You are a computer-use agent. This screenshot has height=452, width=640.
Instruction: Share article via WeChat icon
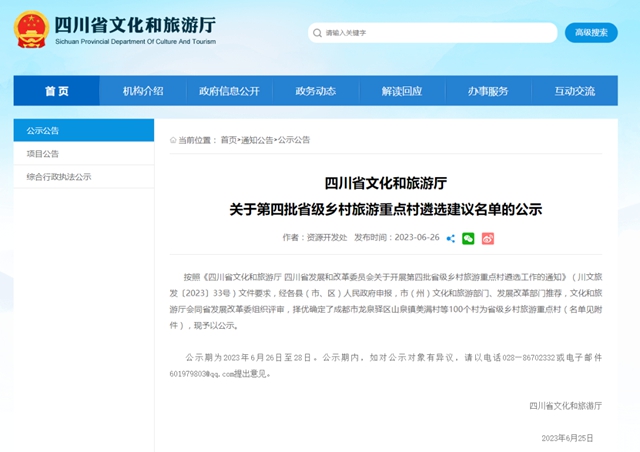click(468, 238)
